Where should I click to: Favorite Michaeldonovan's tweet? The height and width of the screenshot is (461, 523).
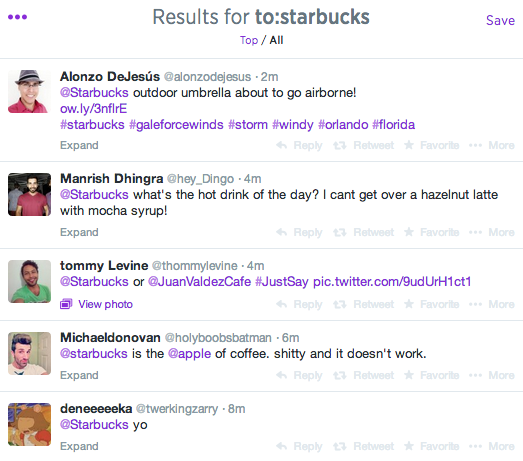click(x=431, y=376)
